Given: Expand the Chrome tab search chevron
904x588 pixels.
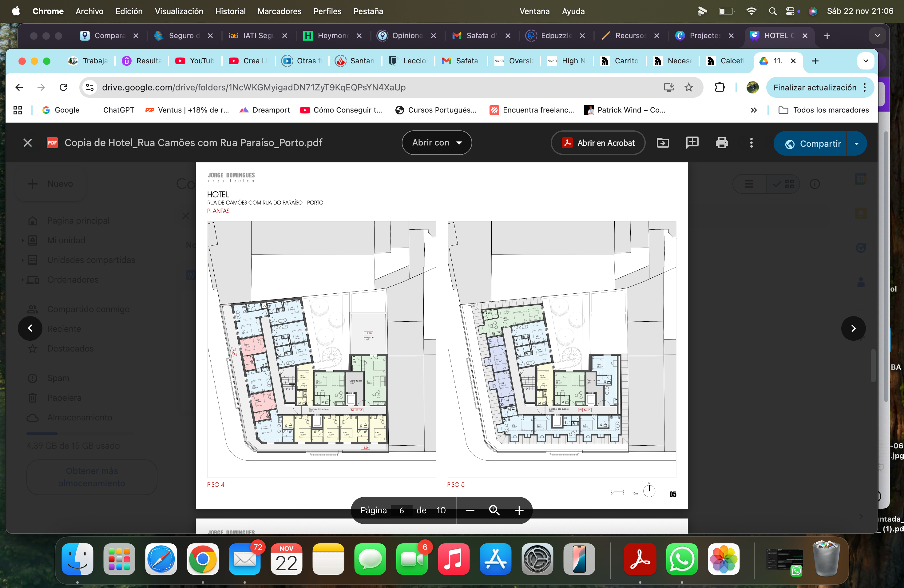Looking at the screenshot, I should coord(865,61).
